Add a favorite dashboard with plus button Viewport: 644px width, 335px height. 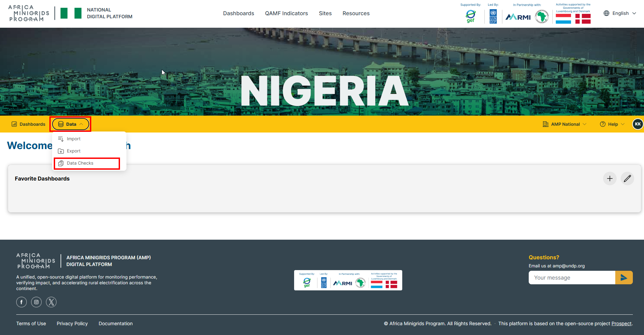pyautogui.click(x=610, y=178)
